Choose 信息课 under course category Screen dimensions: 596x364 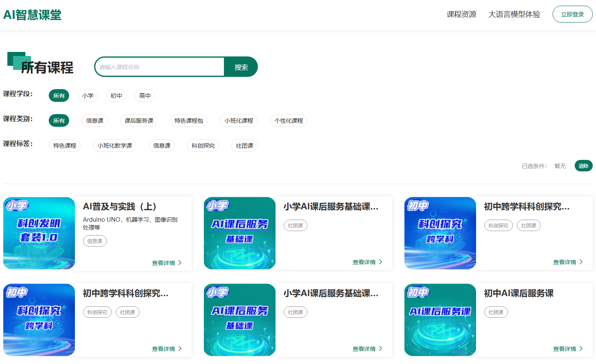tap(95, 121)
